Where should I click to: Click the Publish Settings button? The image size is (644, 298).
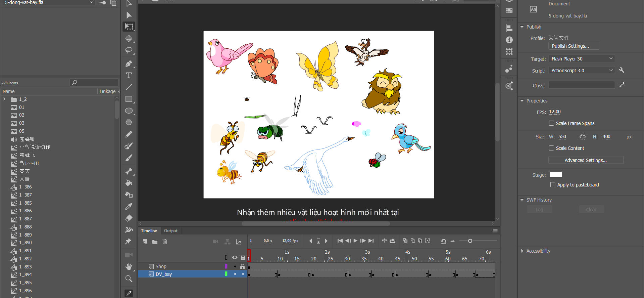(573, 46)
